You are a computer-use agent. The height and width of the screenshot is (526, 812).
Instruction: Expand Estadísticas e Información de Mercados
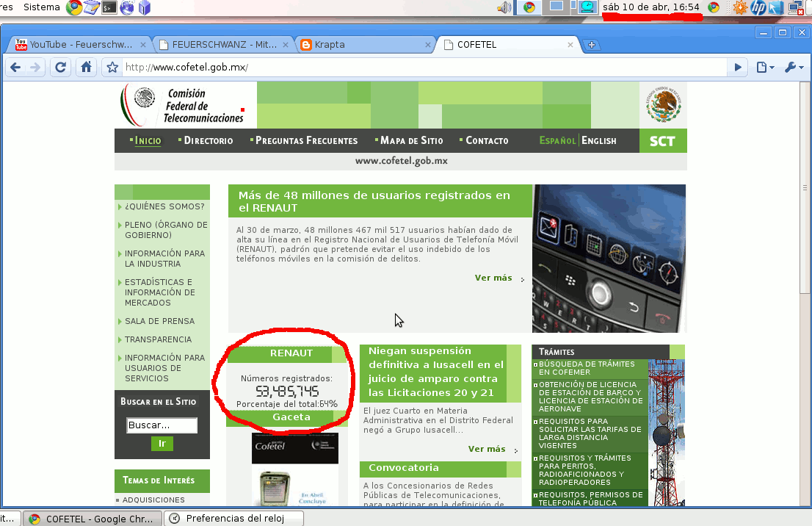(x=159, y=292)
